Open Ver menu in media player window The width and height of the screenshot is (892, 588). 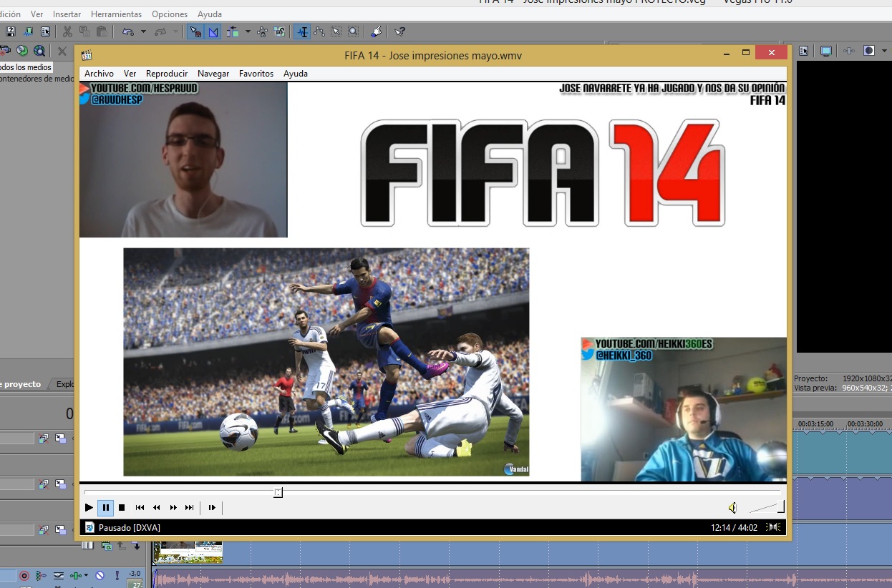point(130,74)
